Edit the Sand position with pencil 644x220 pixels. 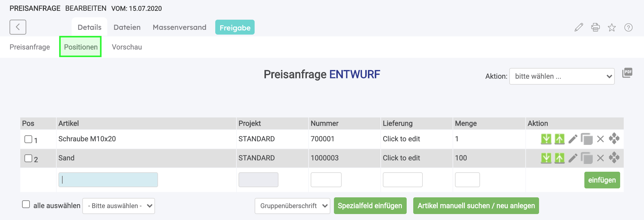[x=573, y=158]
